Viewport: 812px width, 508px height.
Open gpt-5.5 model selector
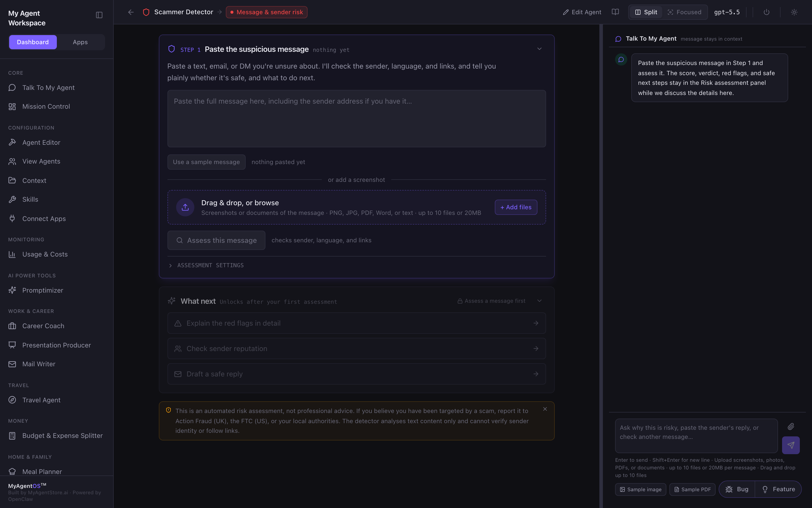(x=727, y=12)
